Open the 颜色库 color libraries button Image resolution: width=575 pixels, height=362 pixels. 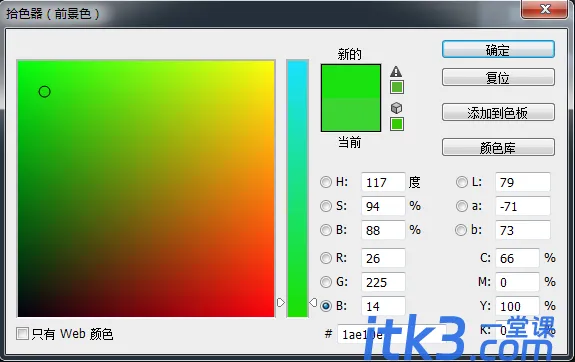[498, 147]
